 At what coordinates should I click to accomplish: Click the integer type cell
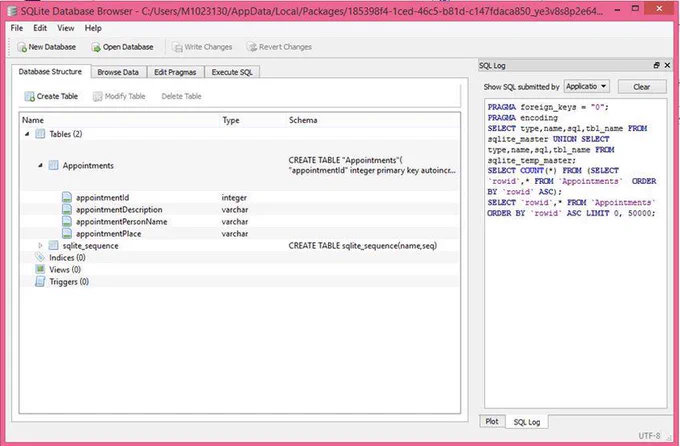pos(234,197)
